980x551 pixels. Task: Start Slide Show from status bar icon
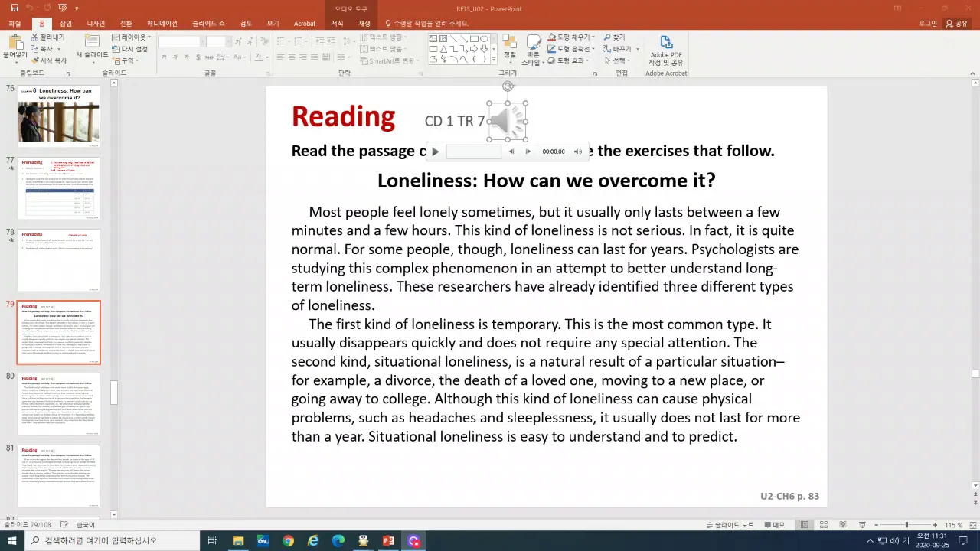tap(863, 525)
